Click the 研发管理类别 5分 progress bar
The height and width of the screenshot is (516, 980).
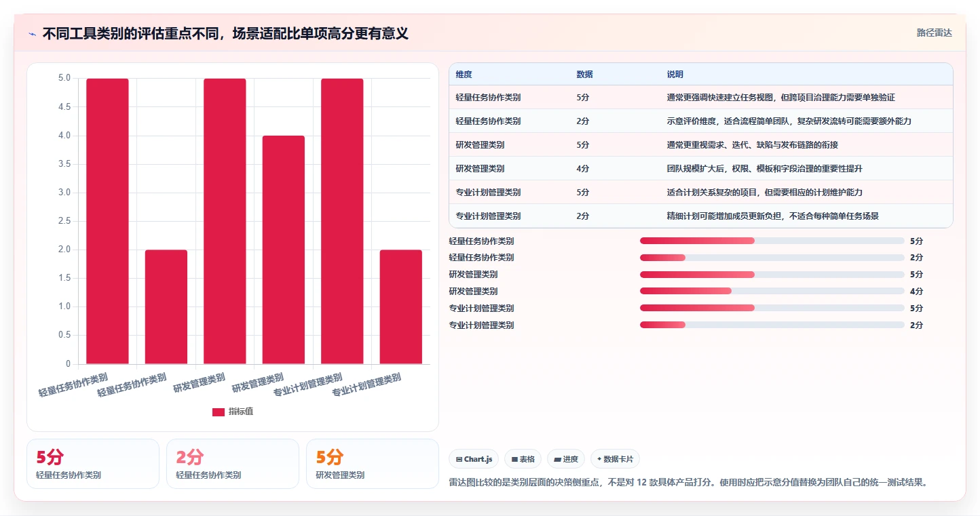tap(772, 275)
